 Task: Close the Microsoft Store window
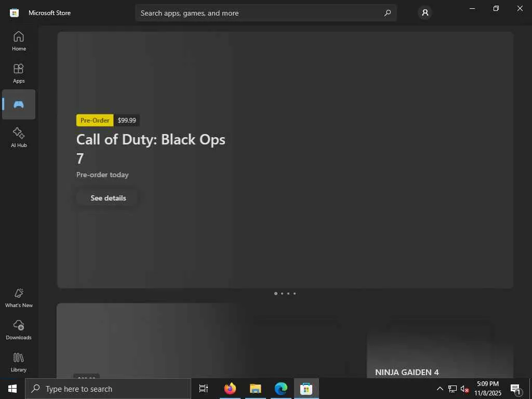point(520,8)
